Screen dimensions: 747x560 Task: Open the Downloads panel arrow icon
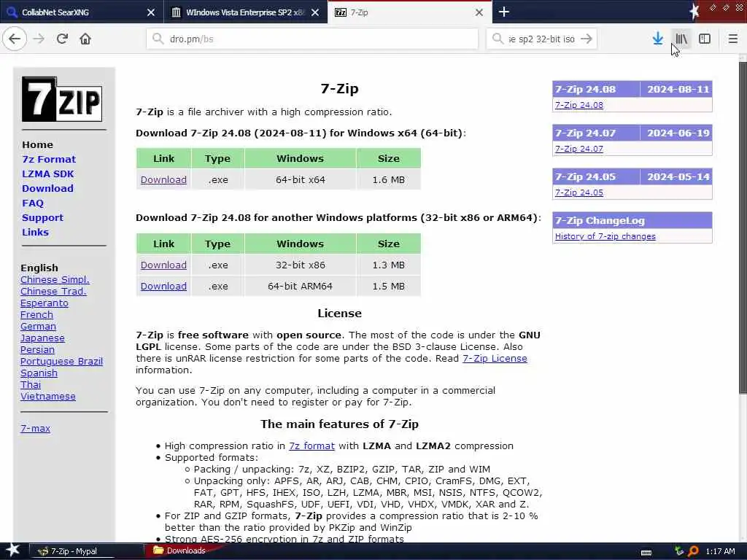tap(658, 39)
